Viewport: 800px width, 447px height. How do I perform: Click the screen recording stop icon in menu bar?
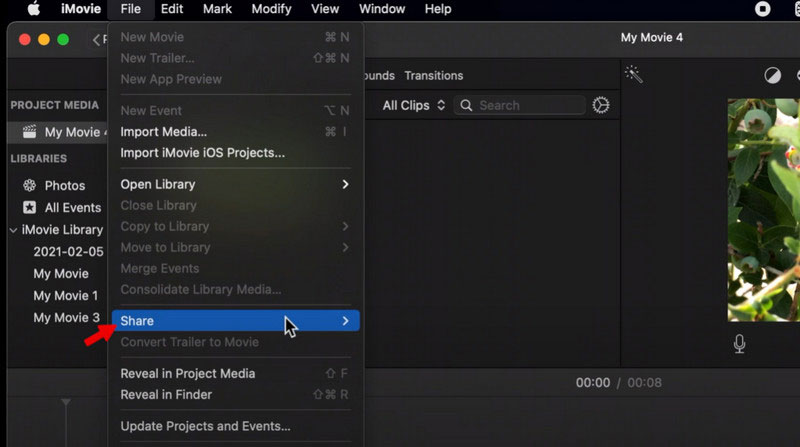coord(762,9)
